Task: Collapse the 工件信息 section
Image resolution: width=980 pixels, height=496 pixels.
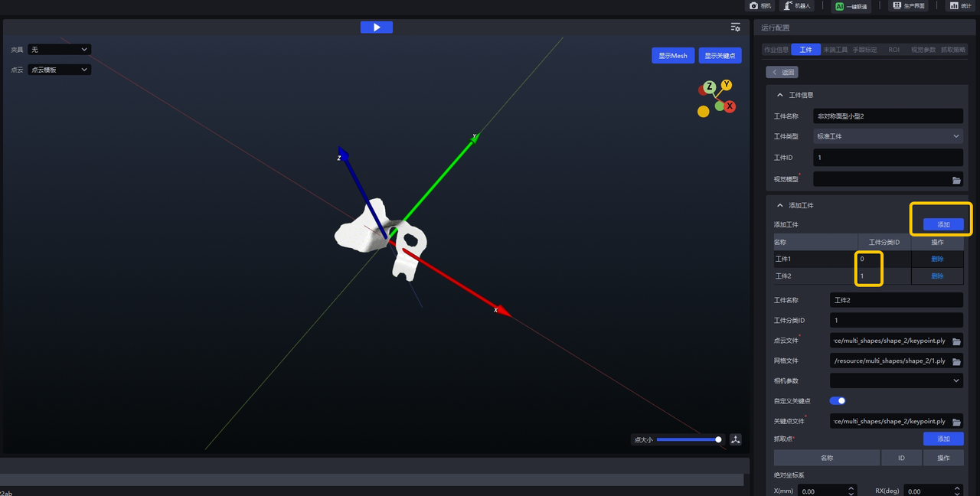Action: [x=780, y=95]
